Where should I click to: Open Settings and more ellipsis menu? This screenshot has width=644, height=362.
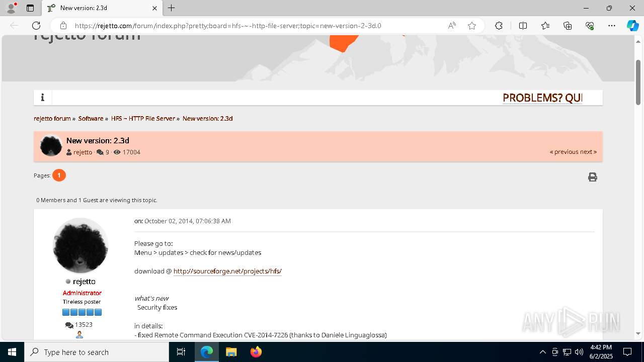point(612,26)
